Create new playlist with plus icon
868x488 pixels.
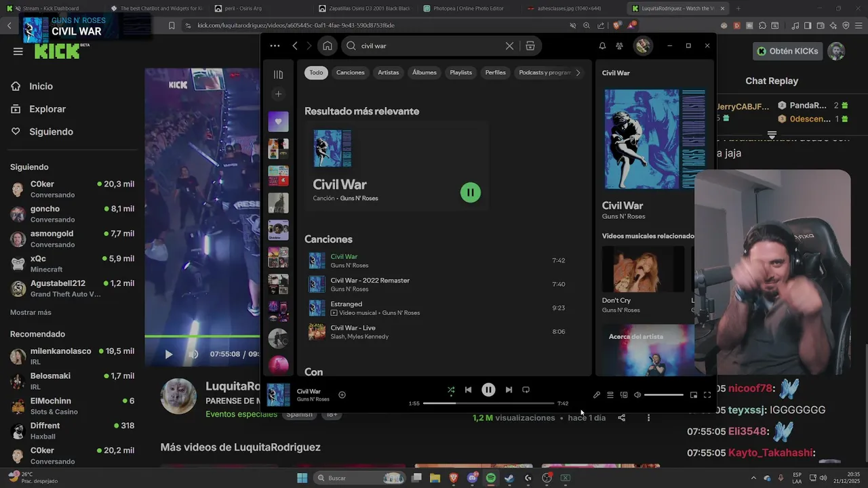278,94
